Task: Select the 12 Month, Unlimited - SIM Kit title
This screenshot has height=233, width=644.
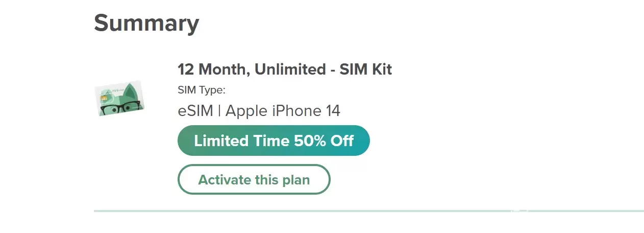Action: [284, 69]
